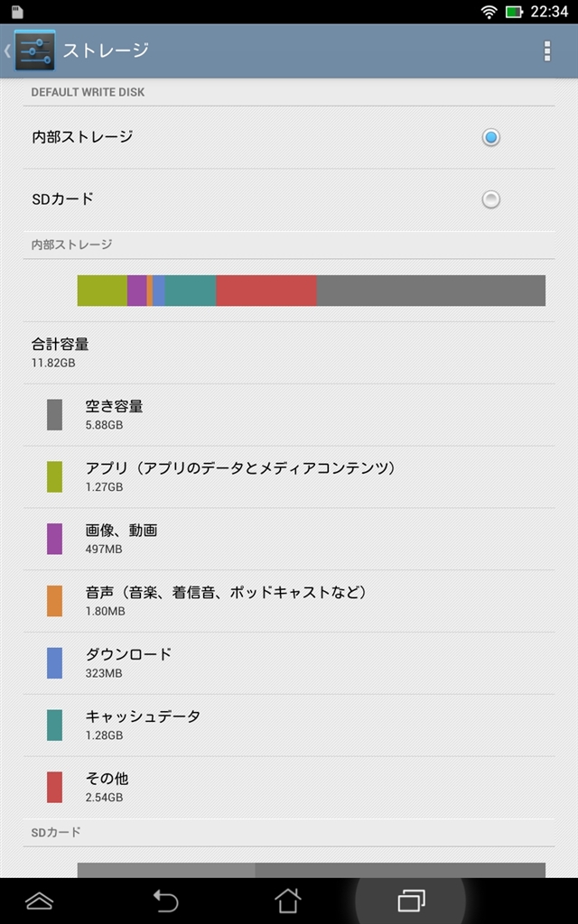This screenshot has height=924, width=578.
Task: Open 音声 audio storage entry
Action: (x=226, y=601)
